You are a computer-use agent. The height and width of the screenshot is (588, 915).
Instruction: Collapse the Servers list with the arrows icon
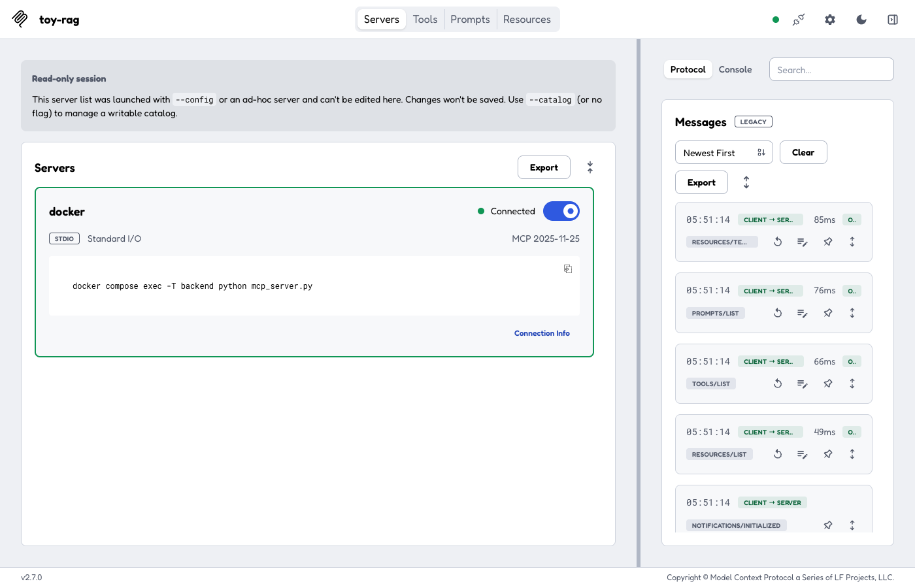pos(590,167)
